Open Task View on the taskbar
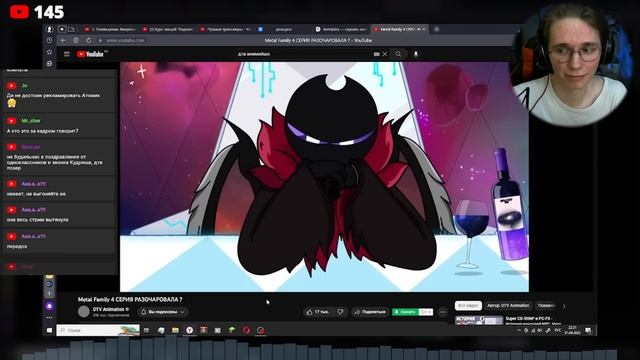Viewport: 640px width, 360px height. pos(147,330)
